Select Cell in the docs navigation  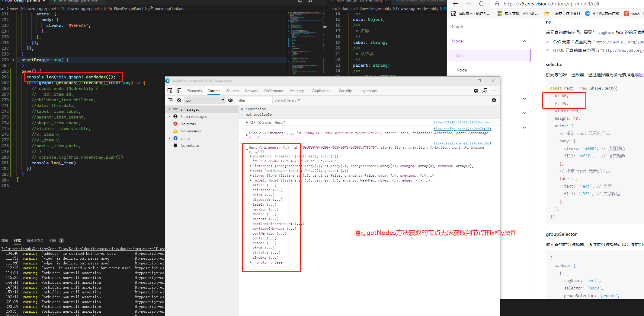tap(460, 55)
